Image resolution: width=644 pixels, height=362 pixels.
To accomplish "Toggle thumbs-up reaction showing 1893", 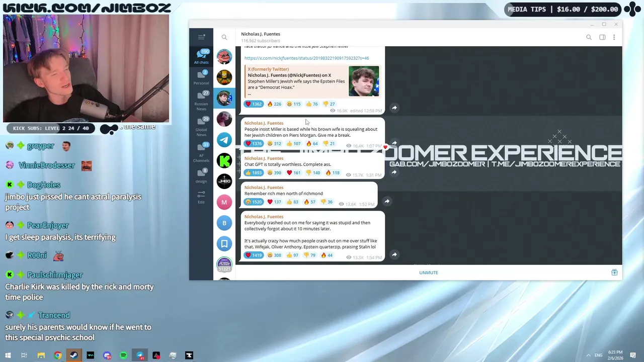I will click(254, 173).
